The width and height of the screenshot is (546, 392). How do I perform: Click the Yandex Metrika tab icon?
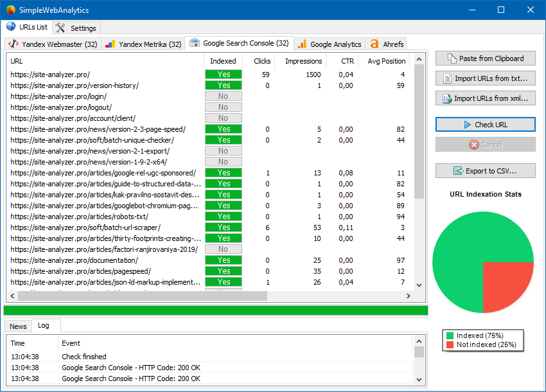click(x=110, y=44)
